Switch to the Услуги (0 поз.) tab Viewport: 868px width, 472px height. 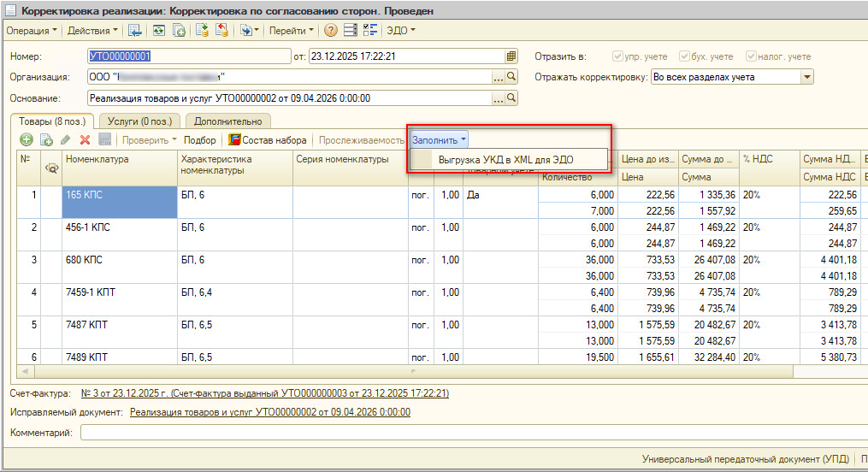pyautogui.click(x=139, y=121)
